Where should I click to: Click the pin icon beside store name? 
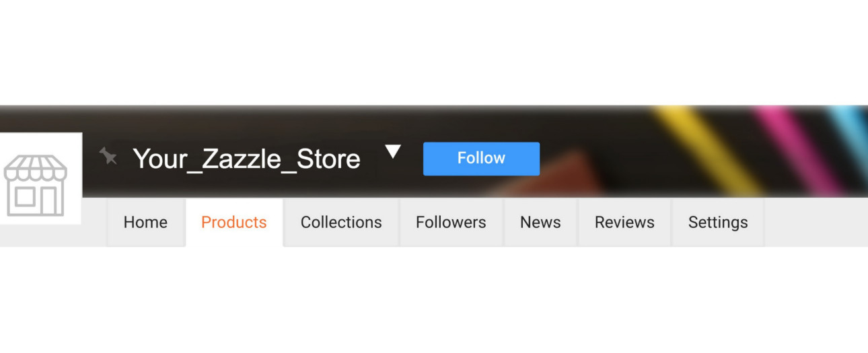click(108, 157)
